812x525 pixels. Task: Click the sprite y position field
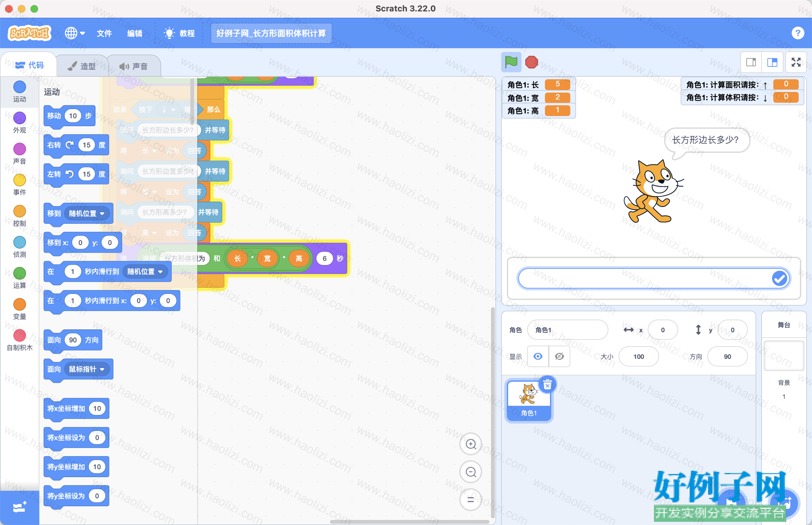[x=732, y=330]
